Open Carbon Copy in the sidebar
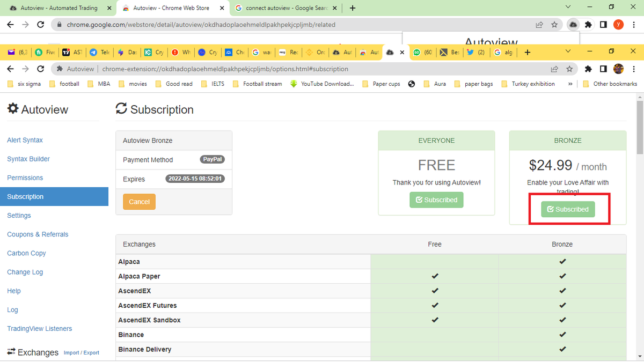Image resolution: width=644 pixels, height=362 pixels. (26, 253)
